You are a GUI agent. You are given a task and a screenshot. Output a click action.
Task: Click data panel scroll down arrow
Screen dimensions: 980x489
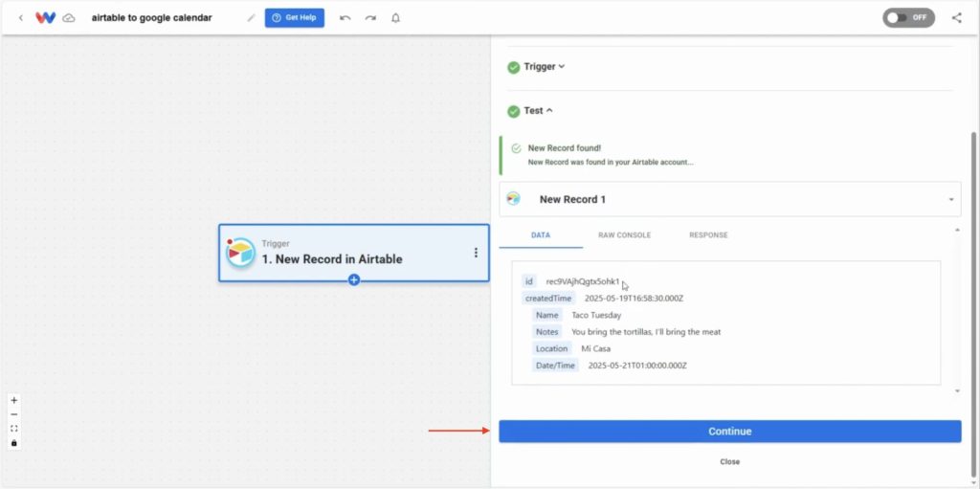957,390
